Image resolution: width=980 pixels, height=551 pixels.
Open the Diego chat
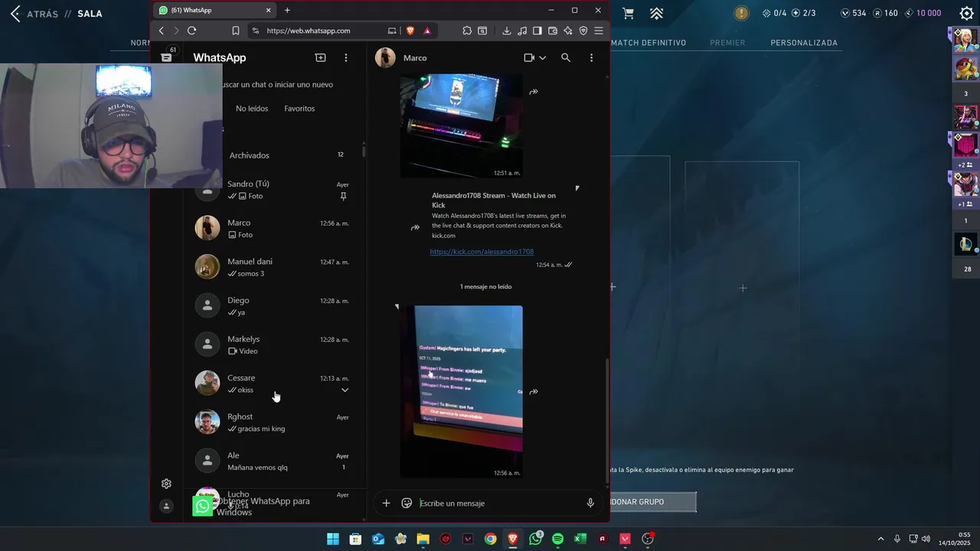pos(274,306)
